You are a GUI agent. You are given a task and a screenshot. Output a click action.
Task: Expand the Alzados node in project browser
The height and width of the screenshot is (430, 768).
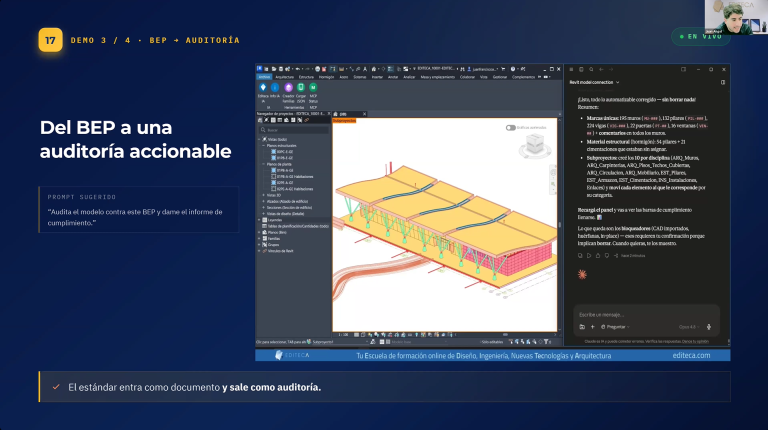click(263, 201)
